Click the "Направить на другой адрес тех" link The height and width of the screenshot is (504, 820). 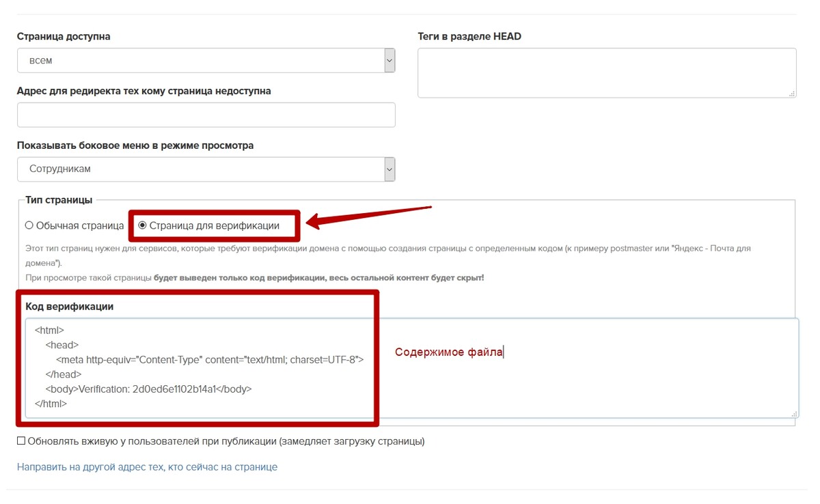147,467
